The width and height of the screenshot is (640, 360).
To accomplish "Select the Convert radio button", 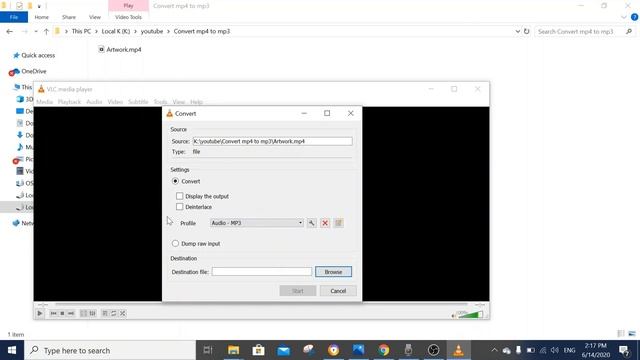I will [x=176, y=181].
